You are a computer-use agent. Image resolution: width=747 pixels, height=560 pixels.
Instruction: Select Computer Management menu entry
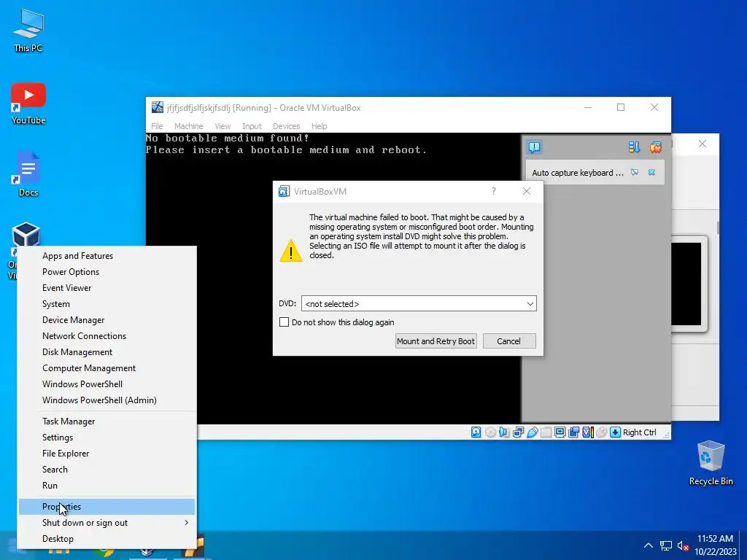click(107, 368)
